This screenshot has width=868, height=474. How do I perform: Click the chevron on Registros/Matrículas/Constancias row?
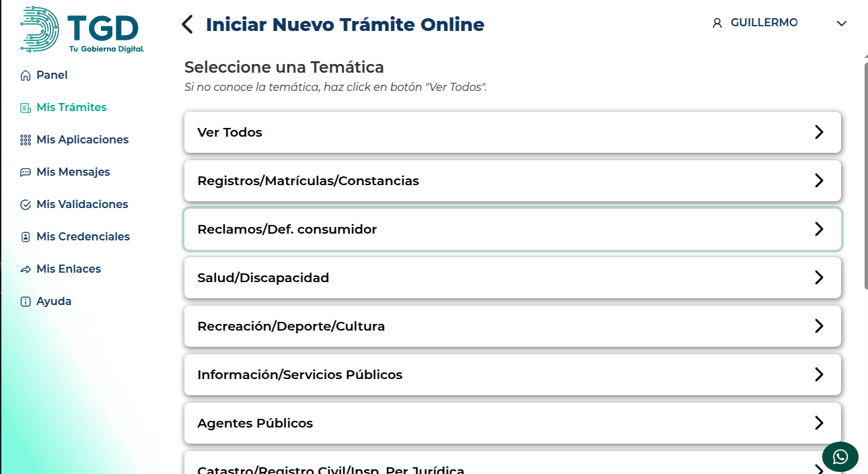[819, 180]
